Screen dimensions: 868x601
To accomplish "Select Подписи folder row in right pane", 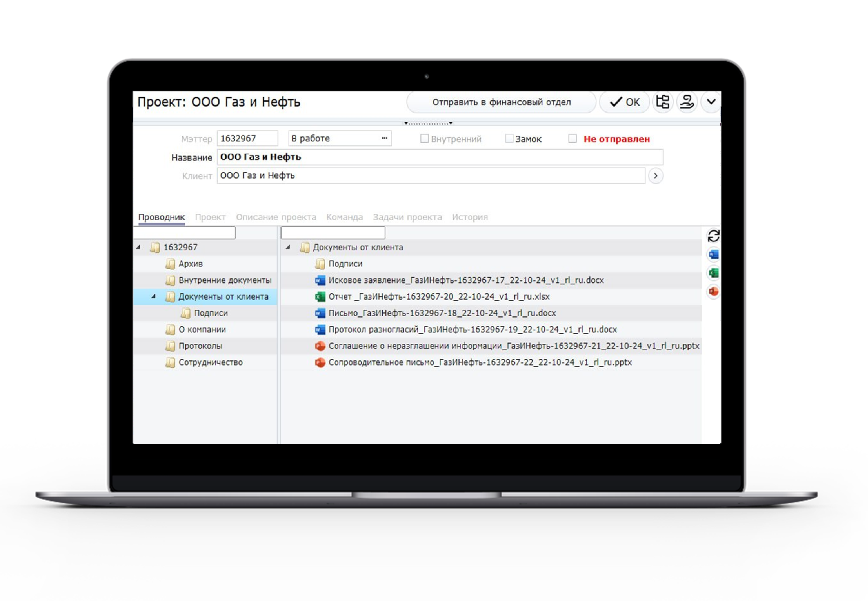I will pyautogui.click(x=491, y=264).
